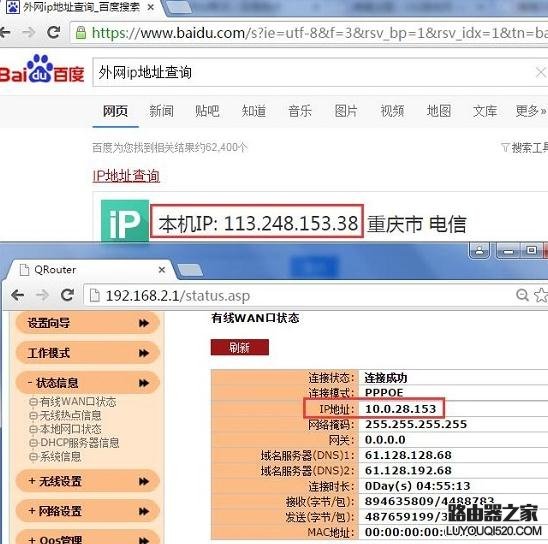548x544 pixels.
Task: Click the Baidu logo
Action: point(42,69)
